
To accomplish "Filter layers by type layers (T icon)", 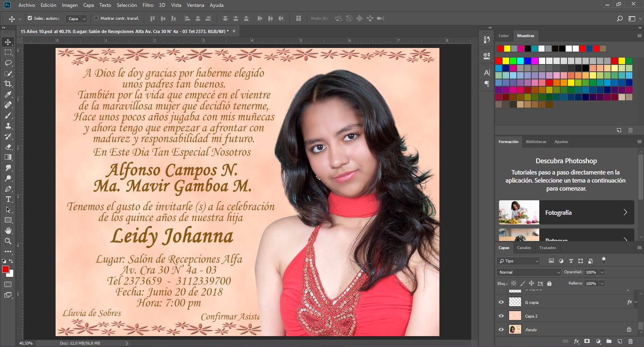I will point(571,261).
